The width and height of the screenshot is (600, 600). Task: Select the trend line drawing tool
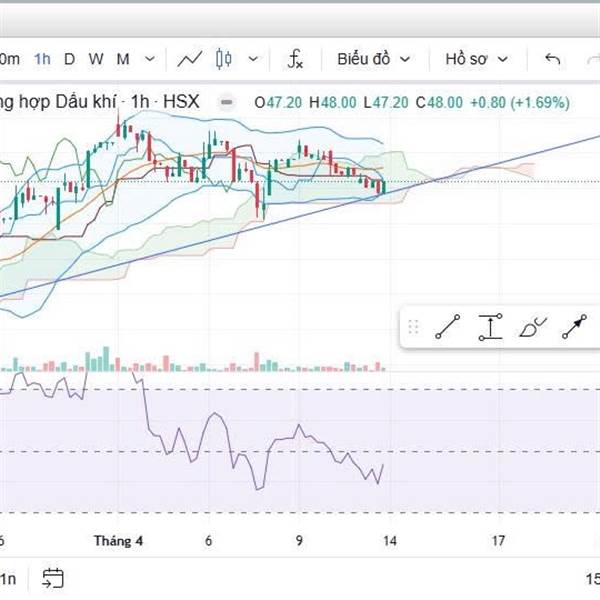(x=448, y=327)
